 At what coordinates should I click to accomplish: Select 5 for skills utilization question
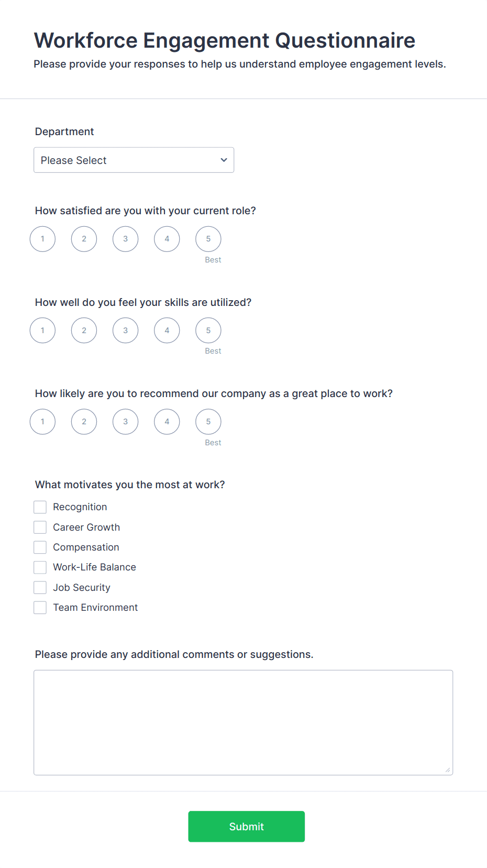[x=208, y=331]
